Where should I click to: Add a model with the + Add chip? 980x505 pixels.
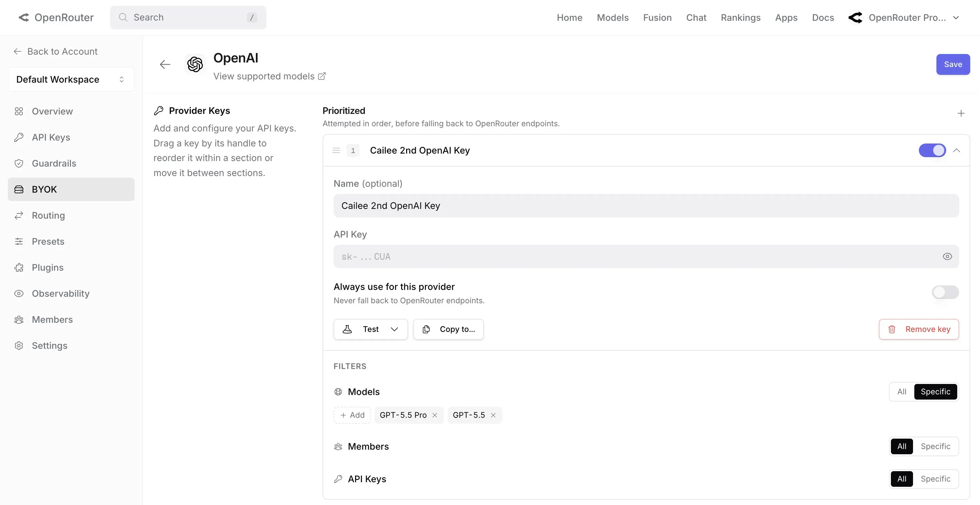pos(352,415)
